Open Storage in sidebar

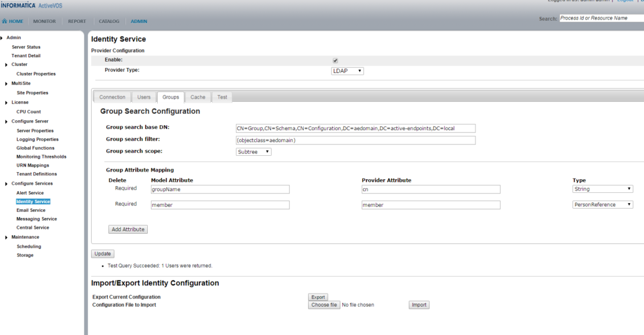pyautogui.click(x=25, y=255)
